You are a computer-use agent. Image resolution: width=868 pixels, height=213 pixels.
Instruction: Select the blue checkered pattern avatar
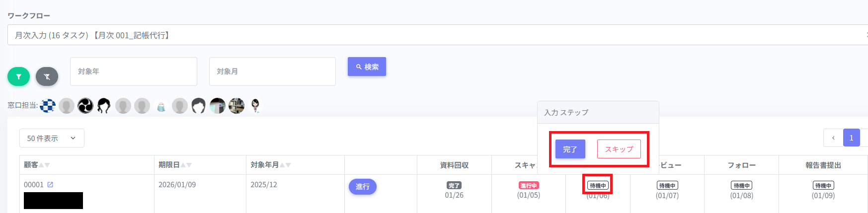(x=48, y=106)
